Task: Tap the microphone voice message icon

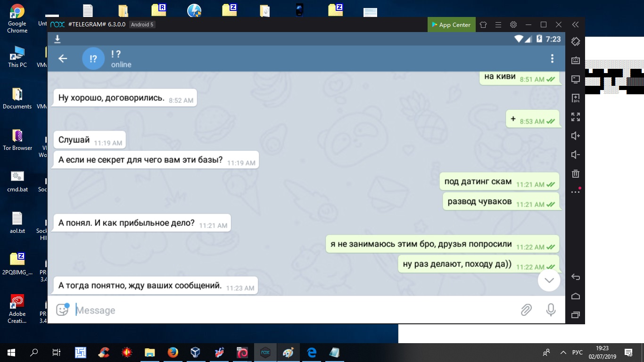Action: tap(551, 310)
